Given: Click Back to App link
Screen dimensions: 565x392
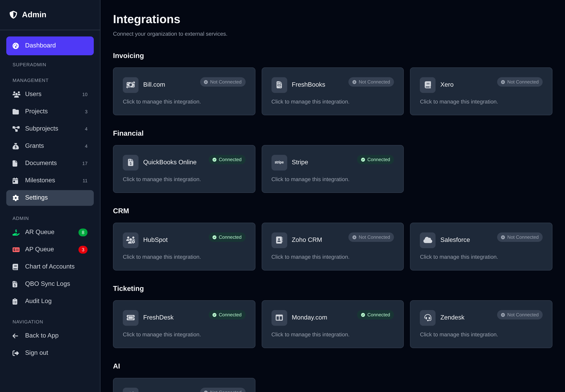Looking at the screenshot, I should [x=50, y=336].
